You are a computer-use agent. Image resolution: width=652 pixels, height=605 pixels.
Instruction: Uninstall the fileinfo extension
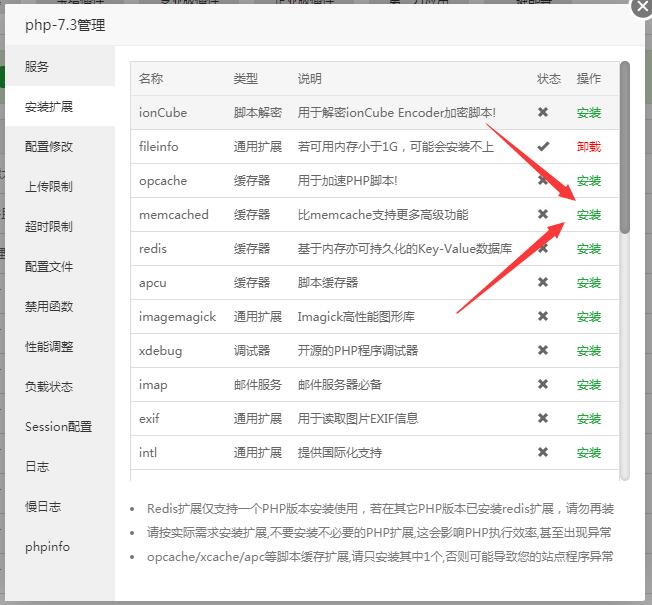589,147
